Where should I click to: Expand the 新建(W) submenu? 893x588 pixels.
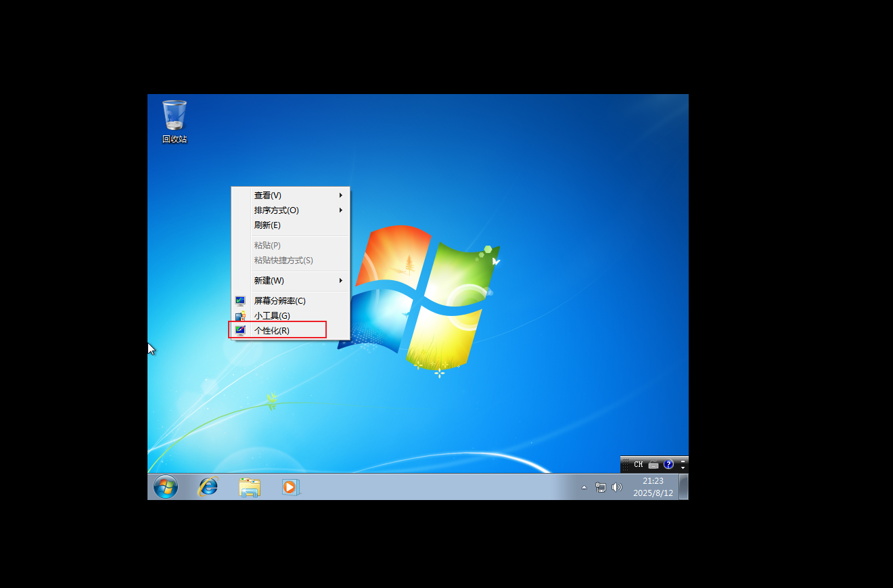point(290,280)
